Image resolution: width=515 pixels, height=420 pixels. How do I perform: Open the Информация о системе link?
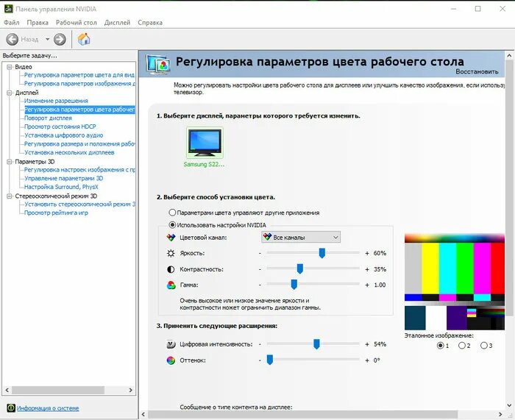(48, 408)
